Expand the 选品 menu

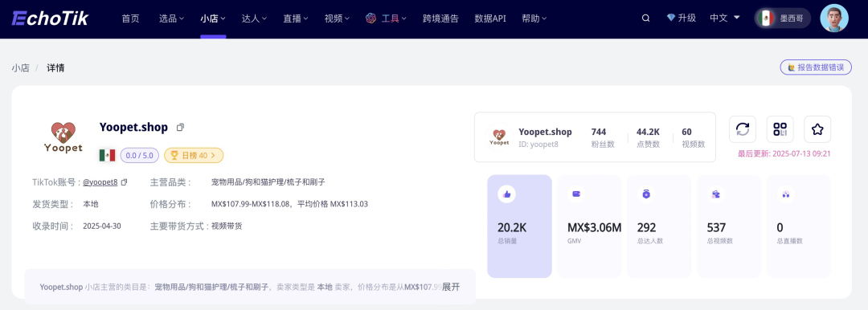(x=172, y=18)
